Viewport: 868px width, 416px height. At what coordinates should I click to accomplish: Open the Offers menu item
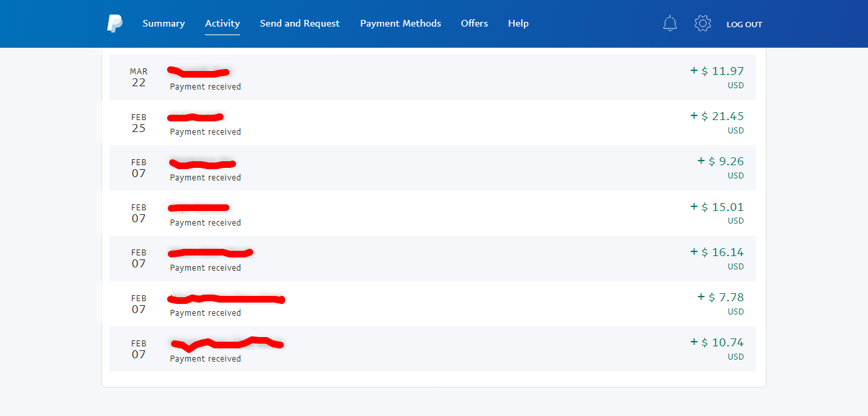click(474, 23)
